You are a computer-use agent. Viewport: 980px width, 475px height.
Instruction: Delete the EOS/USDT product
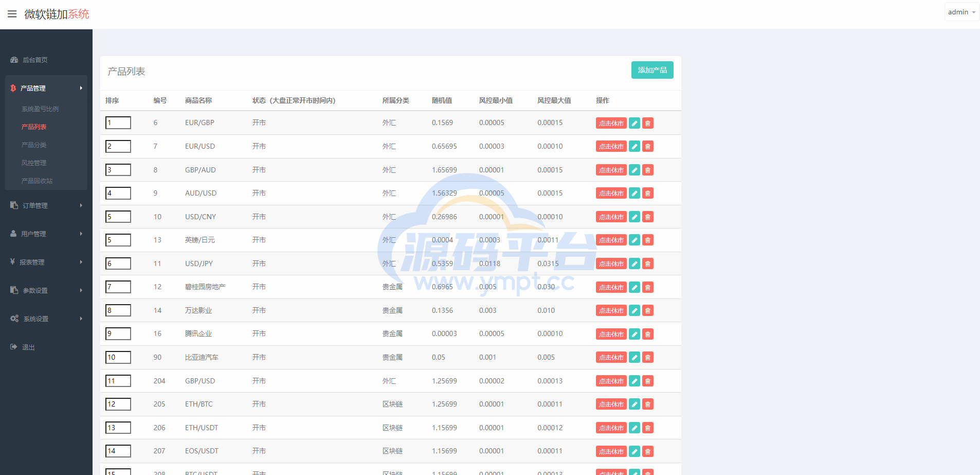point(648,451)
